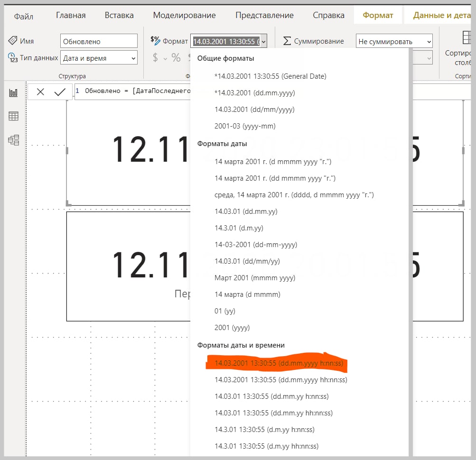The height and width of the screenshot is (460, 476).
Task: Expand the Summarization dropdown 'Не суммировать'
Action: click(394, 42)
